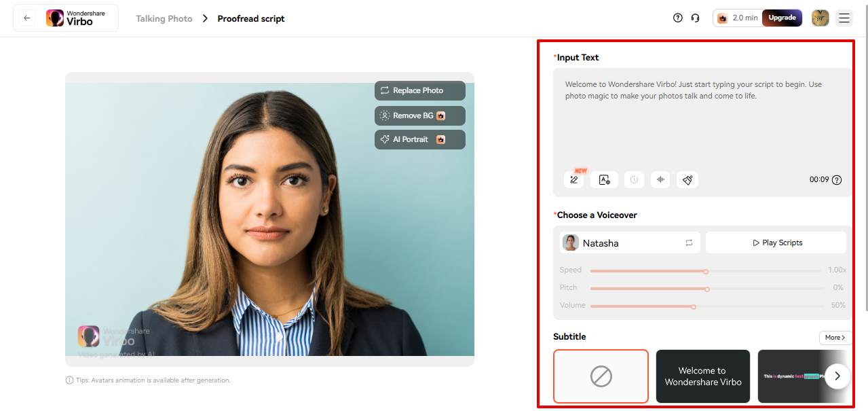Click the crown credits icon beside 2.0 min
The height and width of the screenshot is (411, 868).
[x=722, y=18]
